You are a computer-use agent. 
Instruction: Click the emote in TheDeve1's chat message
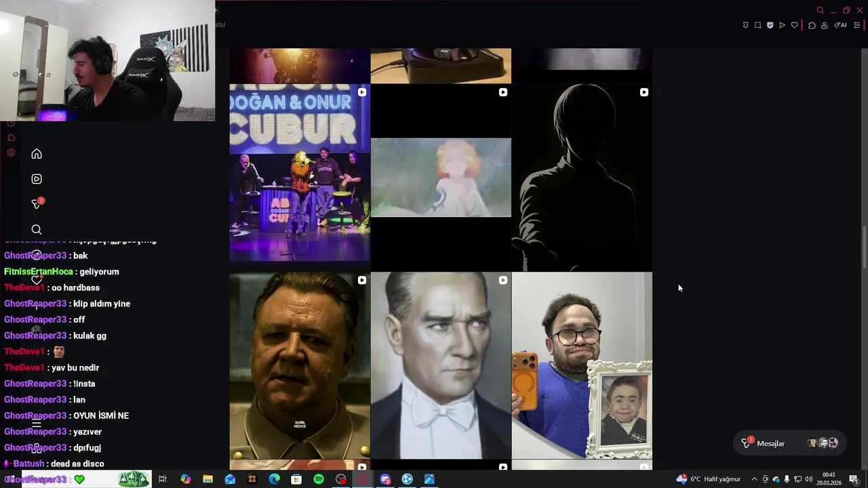pyautogui.click(x=59, y=352)
